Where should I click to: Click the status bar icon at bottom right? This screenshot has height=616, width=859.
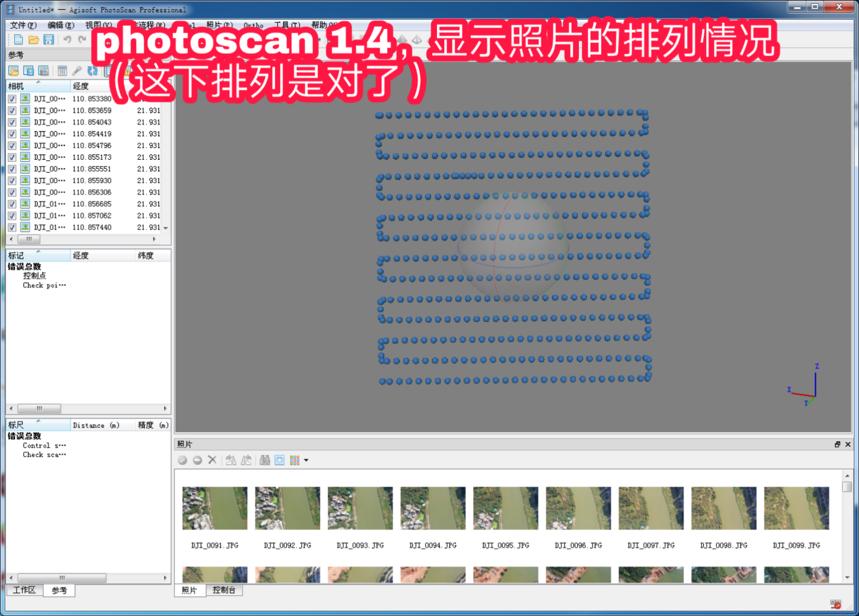[836, 604]
